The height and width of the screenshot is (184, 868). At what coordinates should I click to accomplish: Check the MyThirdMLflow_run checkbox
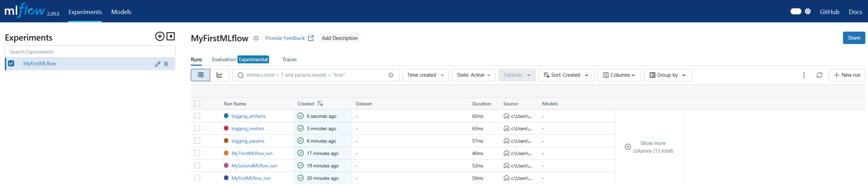(x=197, y=153)
